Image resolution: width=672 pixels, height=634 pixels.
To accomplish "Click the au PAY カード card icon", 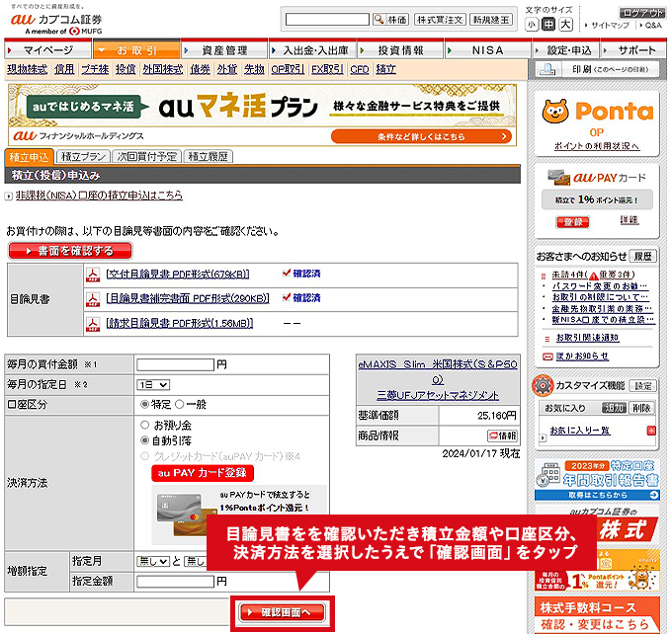I will (x=559, y=178).
